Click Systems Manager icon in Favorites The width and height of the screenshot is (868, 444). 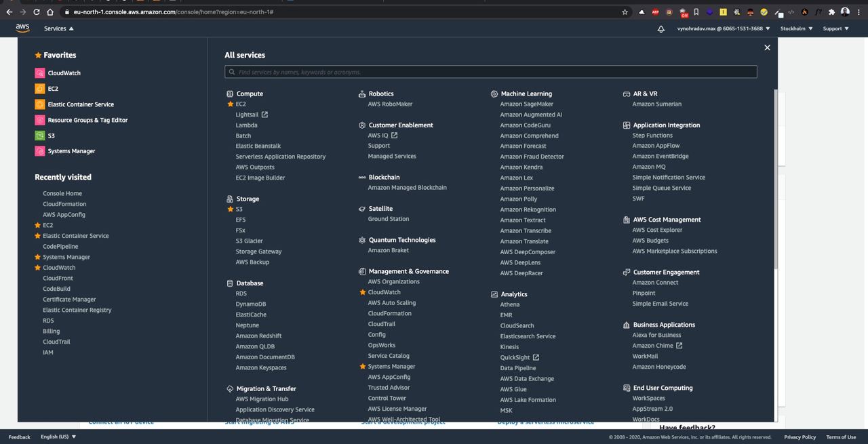tap(40, 151)
